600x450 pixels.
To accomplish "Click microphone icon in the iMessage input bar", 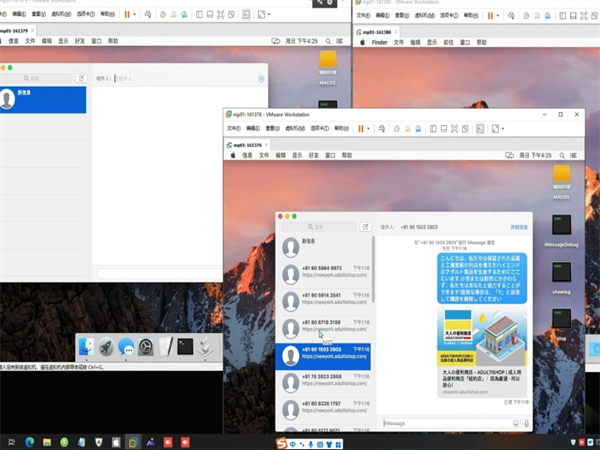I will (x=527, y=423).
